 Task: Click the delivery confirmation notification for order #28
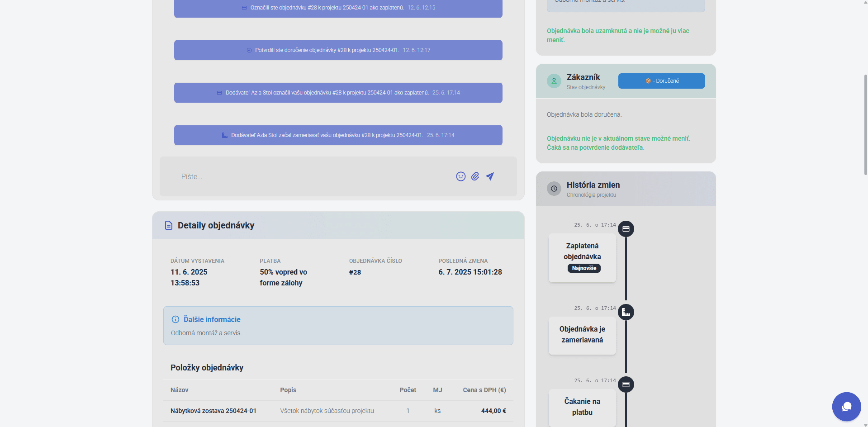(338, 50)
